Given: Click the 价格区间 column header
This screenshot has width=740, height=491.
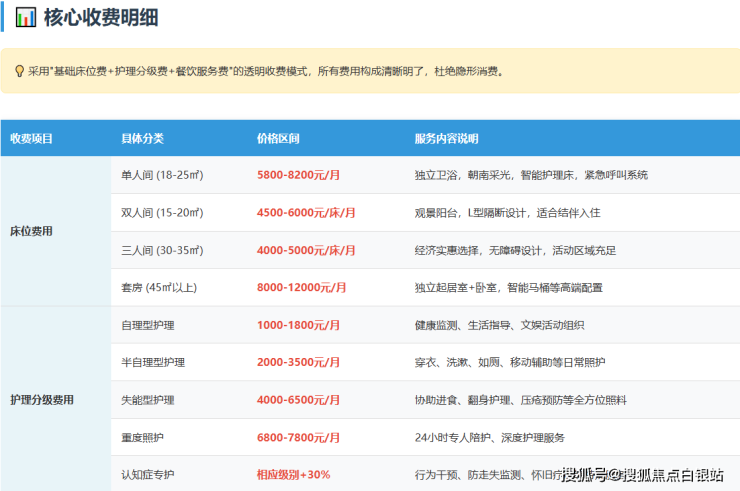Looking at the screenshot, I should pos(278,138).
